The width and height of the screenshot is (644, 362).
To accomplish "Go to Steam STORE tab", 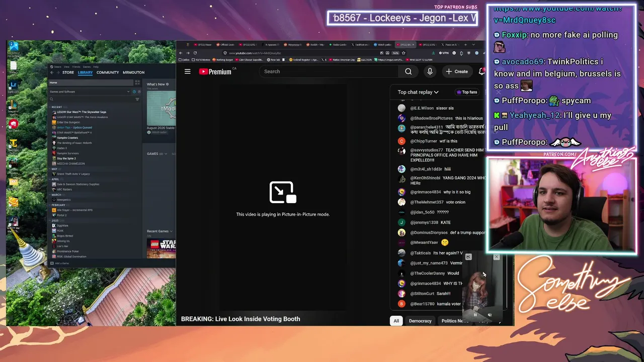I will click(68, 72).
